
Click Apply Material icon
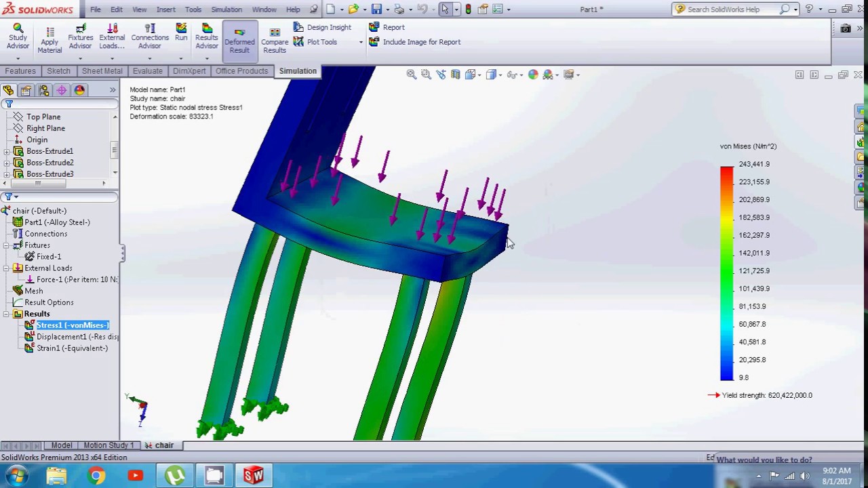pos(50,41)
